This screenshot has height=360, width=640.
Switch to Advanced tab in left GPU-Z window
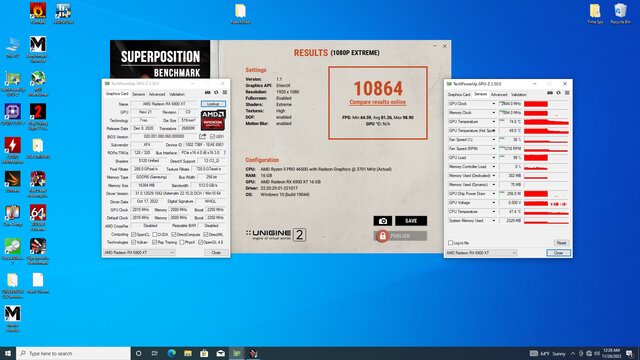click(157, 94)
